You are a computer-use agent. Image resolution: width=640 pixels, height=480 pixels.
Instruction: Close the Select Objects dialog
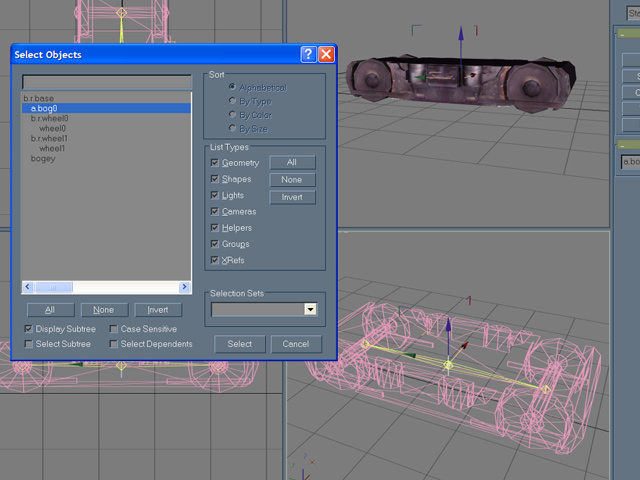(326, 54)
